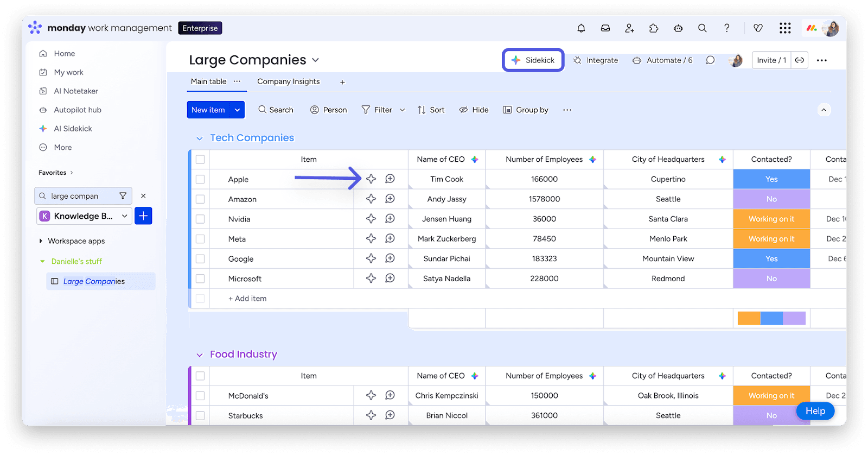Clear the sidebar search with X
This screenshot has height=455, width=868.
coord(143,196)
